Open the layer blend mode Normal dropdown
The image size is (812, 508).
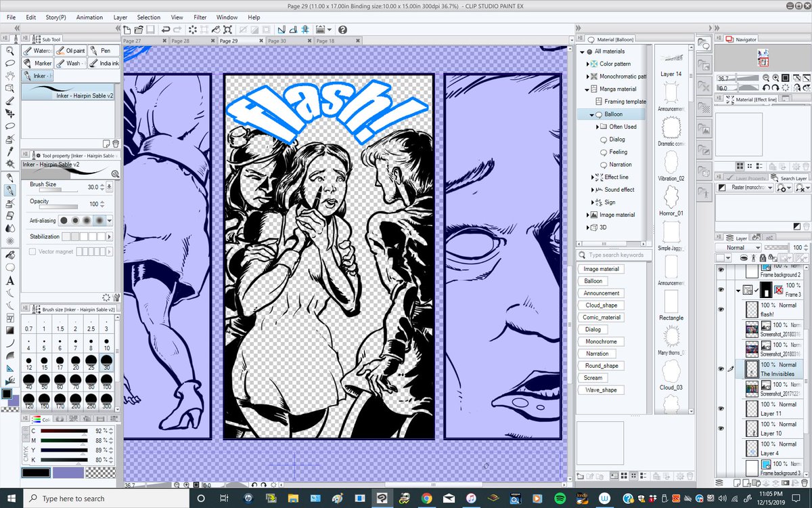click(x=740, y=248)
